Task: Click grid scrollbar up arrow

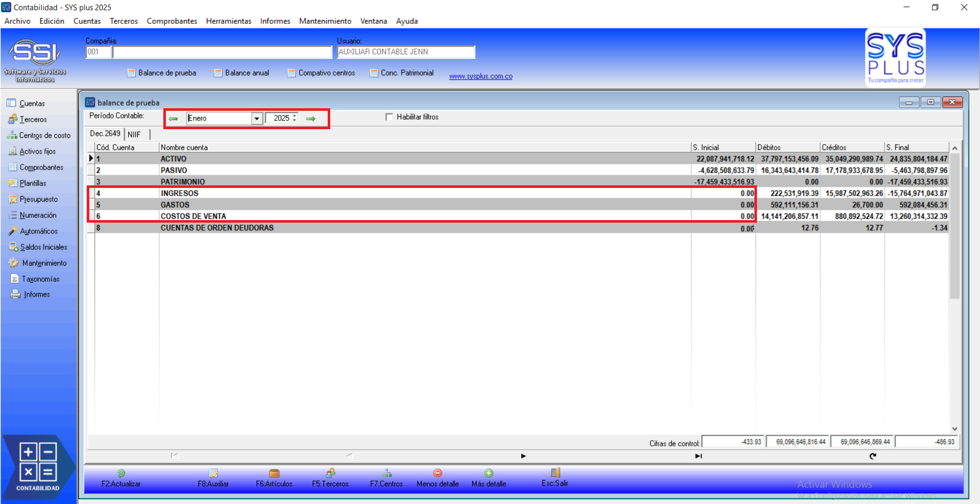Action: pyautogui.click(x=954, y=148)
